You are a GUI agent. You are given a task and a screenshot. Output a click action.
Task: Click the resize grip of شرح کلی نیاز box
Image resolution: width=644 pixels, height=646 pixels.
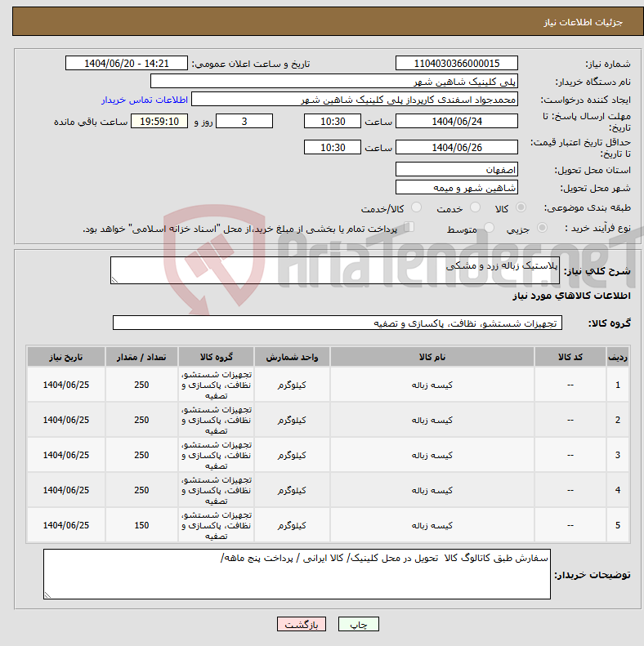114,280
